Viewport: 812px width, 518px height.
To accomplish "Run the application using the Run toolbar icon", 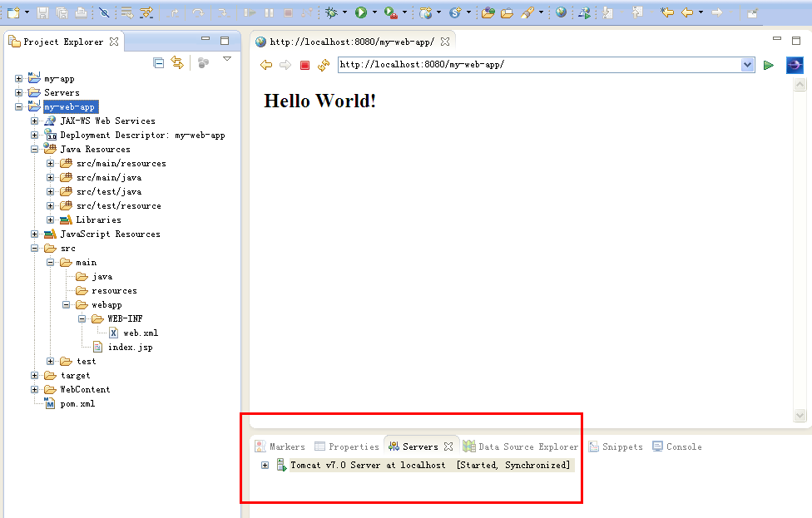I will (x=359, y=12).
